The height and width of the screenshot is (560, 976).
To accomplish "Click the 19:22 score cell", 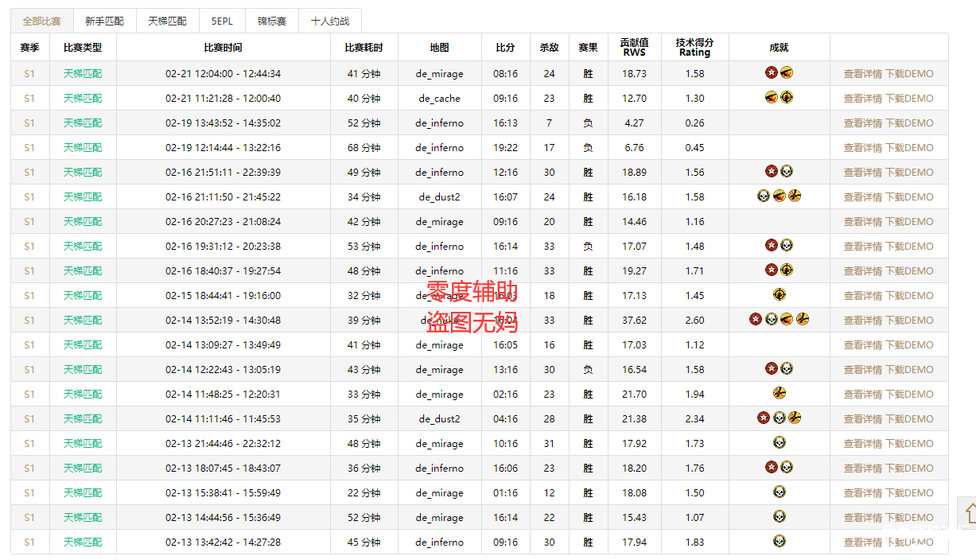I will tap(505, 148).
